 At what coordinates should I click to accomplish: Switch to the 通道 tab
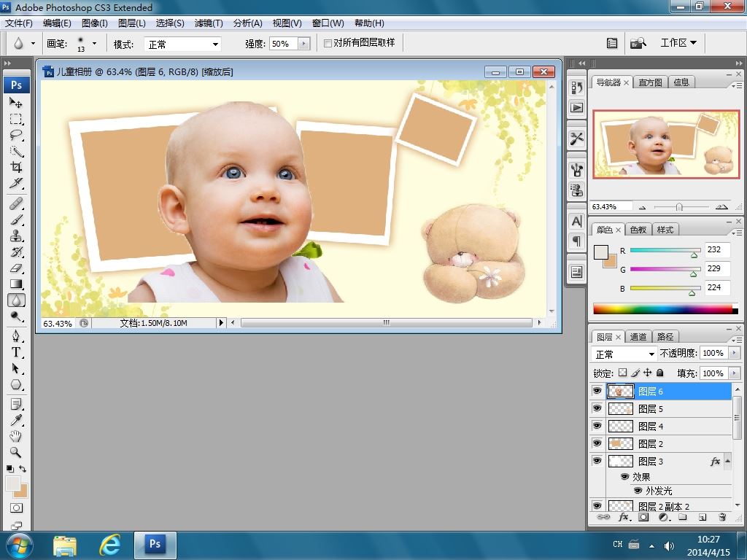pyautogui.click(x=638, y=337)
